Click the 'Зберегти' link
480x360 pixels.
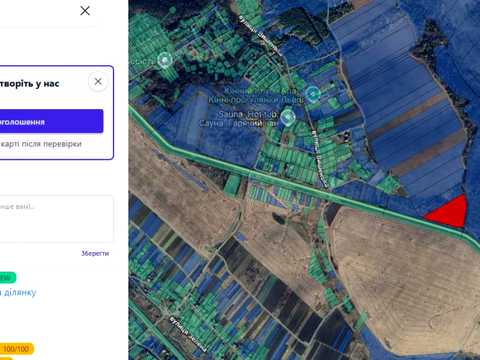(95, 253)
